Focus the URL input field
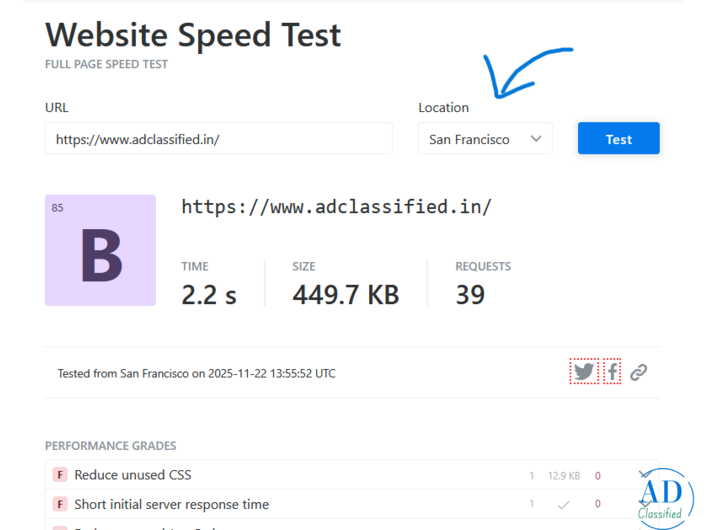Screen dimensions: 710x530 tap(219, 139)
